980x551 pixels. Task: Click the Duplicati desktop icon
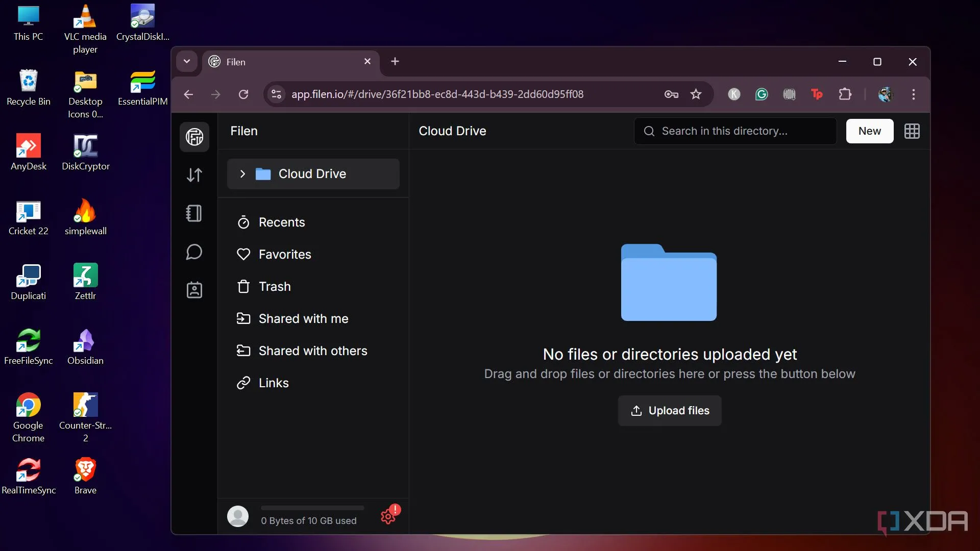point(29,282)
